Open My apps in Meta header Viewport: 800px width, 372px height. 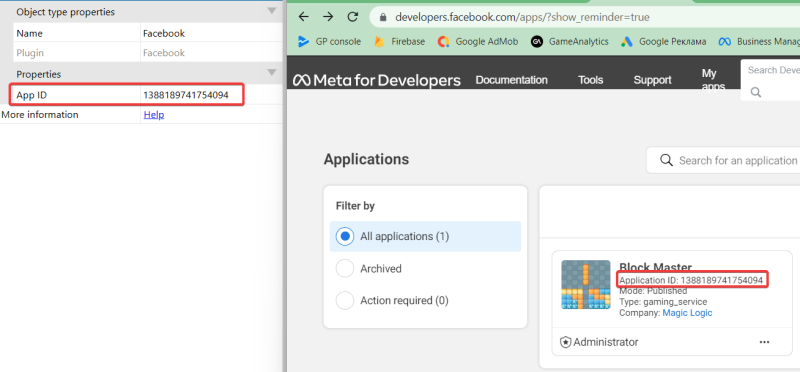pos(713,80)
